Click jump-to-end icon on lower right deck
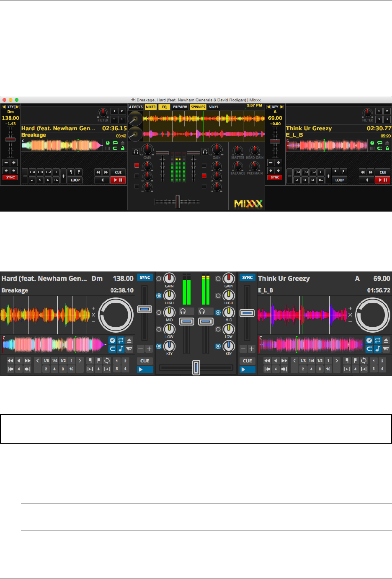This screenshot has height=579, width=392. click(284, 369)
